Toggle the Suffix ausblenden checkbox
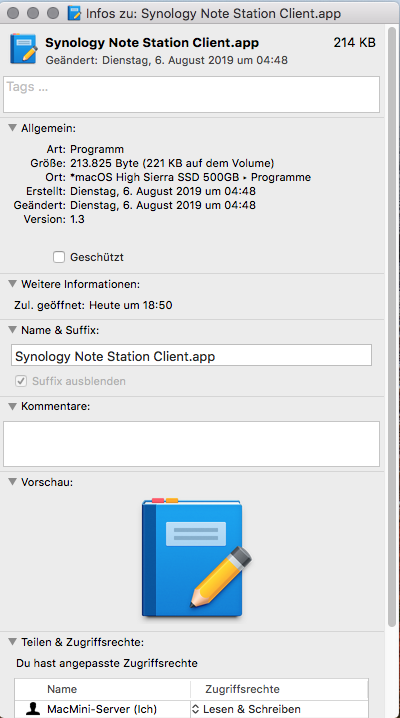The width and height of the screenshot is (400, 718). tap(21, 381)
